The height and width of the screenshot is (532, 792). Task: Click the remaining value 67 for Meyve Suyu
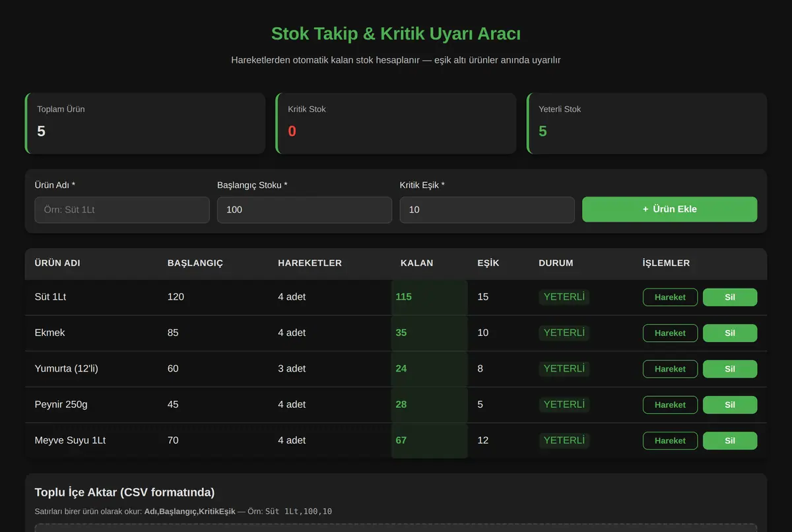click(x=401, y=440)
